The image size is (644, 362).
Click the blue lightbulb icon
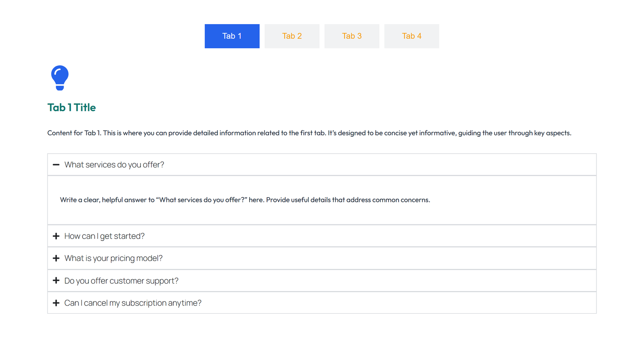tap(60, 77)
